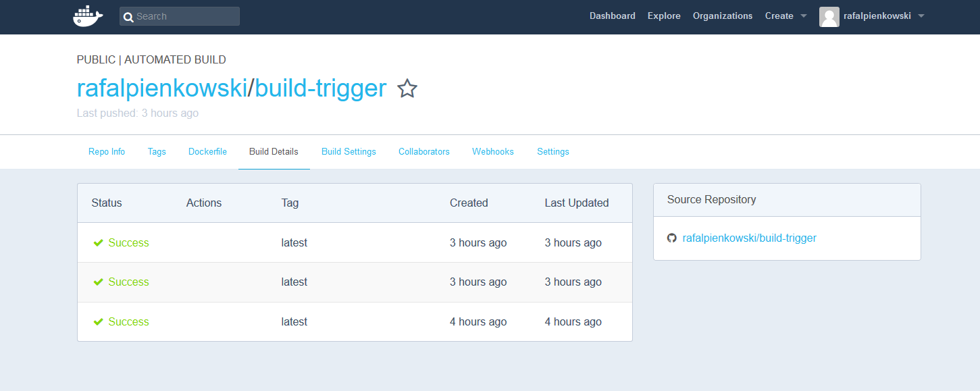Click the Docker whale logo
The height and width of the screenshot is (391, 980).
click(x=88, y=16)
